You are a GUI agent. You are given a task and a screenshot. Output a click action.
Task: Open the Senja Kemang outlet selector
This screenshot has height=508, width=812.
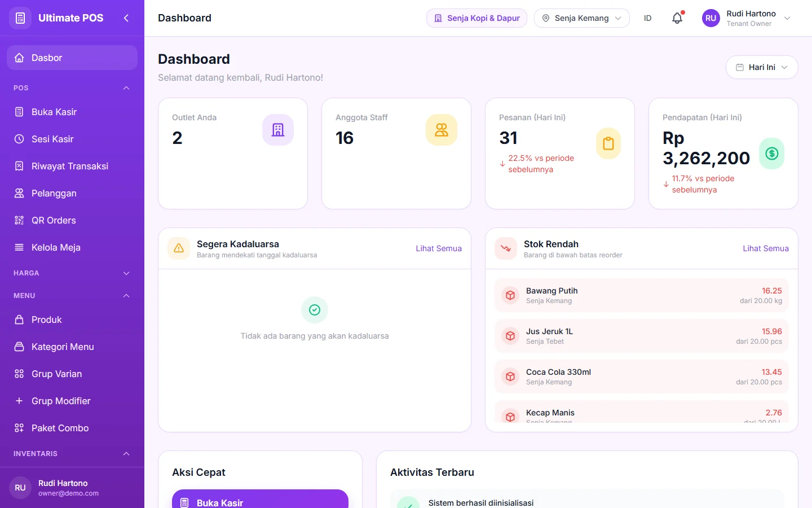point(582,18)
